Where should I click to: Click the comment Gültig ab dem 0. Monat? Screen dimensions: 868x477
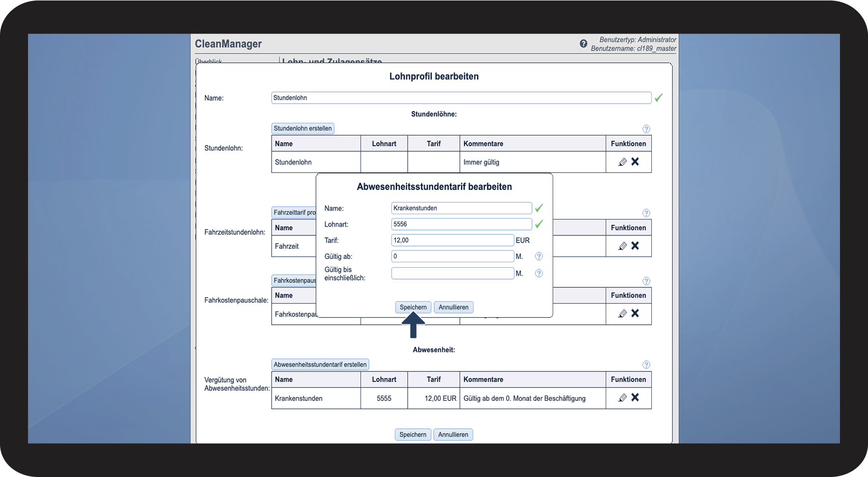point(525,398)
